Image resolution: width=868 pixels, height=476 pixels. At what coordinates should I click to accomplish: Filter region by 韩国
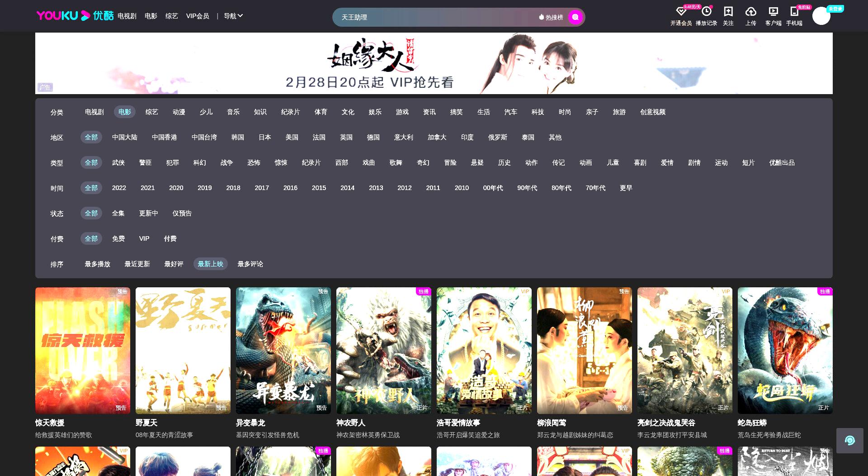tap(237, 137)
